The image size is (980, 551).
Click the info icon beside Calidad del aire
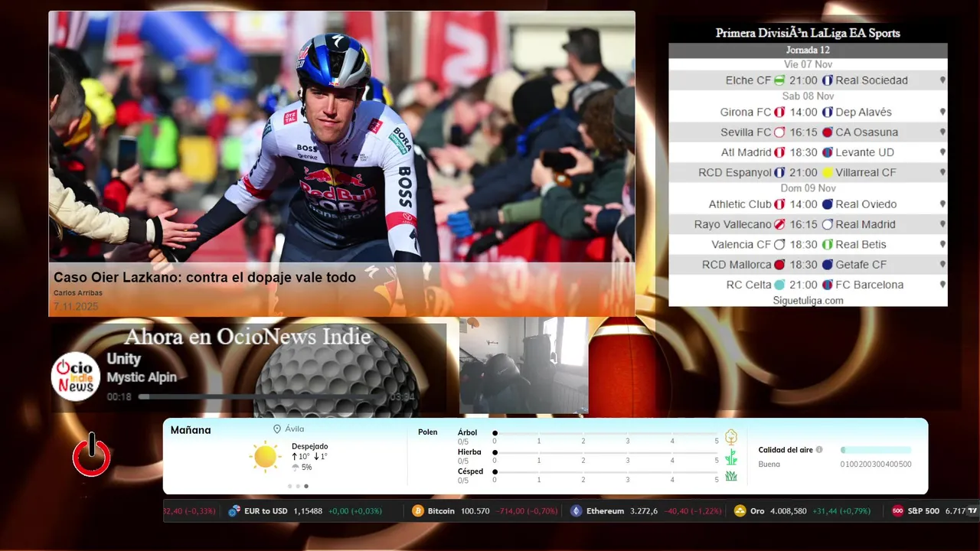819,450
